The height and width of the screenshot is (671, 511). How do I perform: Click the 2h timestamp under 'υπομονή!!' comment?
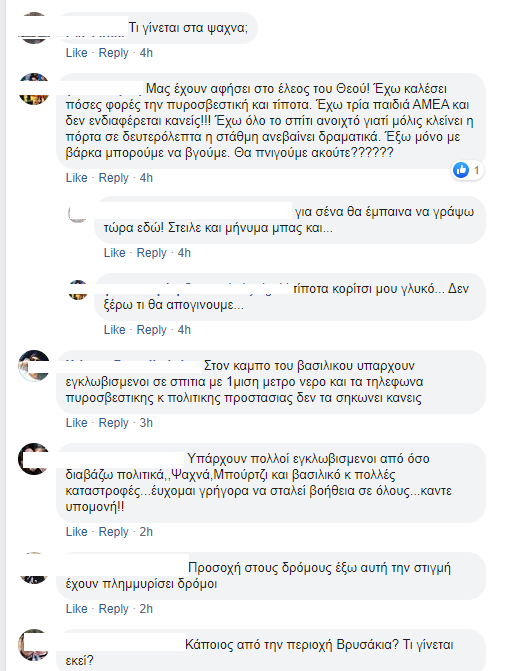146,532
